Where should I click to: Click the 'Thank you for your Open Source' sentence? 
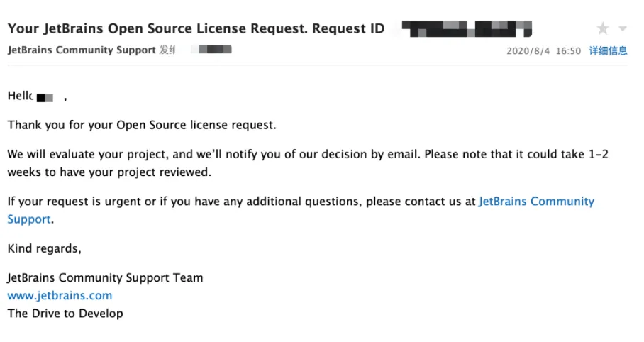[x=141, y=126]
